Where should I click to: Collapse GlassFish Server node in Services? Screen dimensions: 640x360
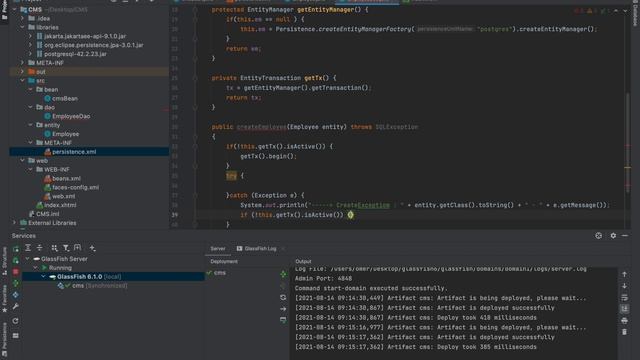point(28,259)
